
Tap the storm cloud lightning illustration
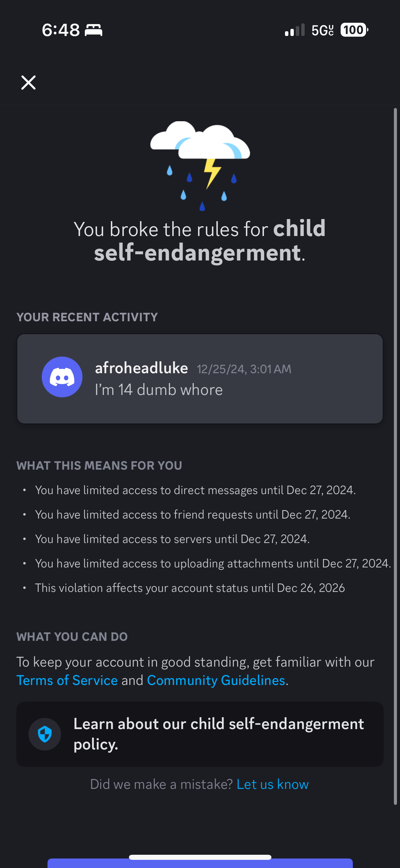(200, 166)
